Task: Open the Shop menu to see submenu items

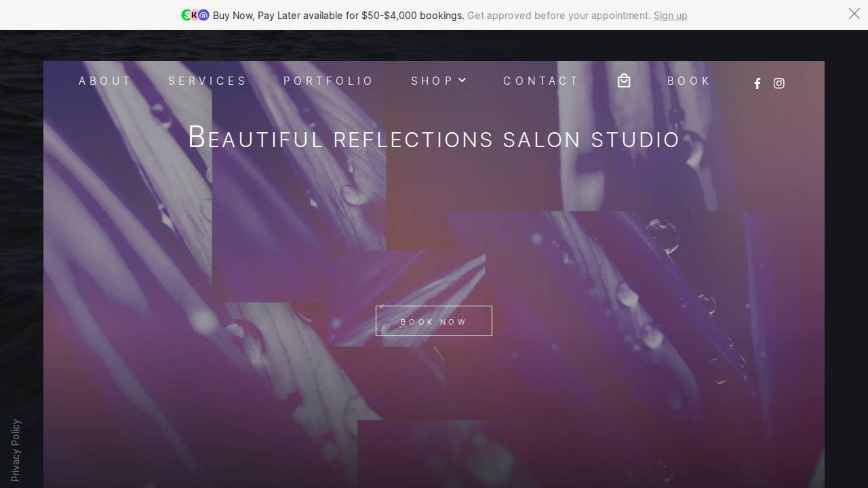Action: pos(432,81)
